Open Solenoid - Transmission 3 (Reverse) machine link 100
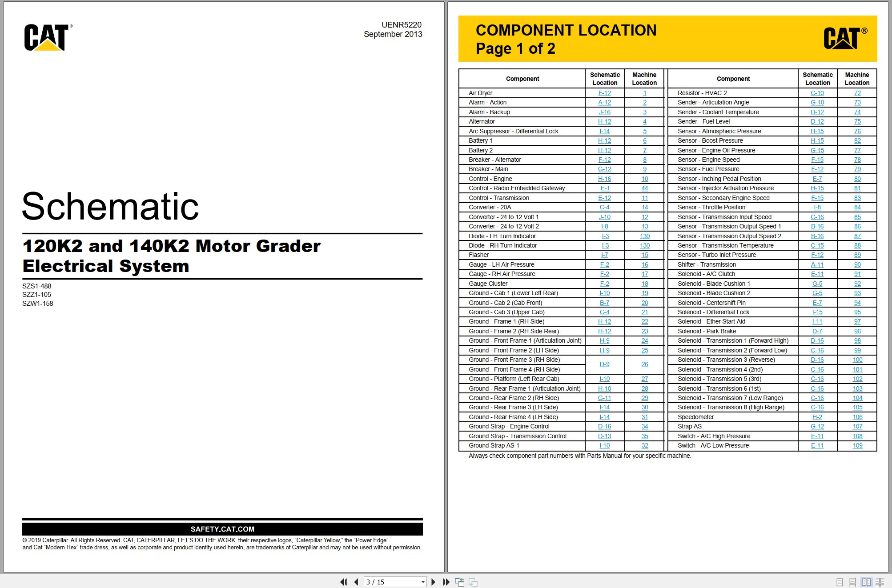 (x=857, y=360)
